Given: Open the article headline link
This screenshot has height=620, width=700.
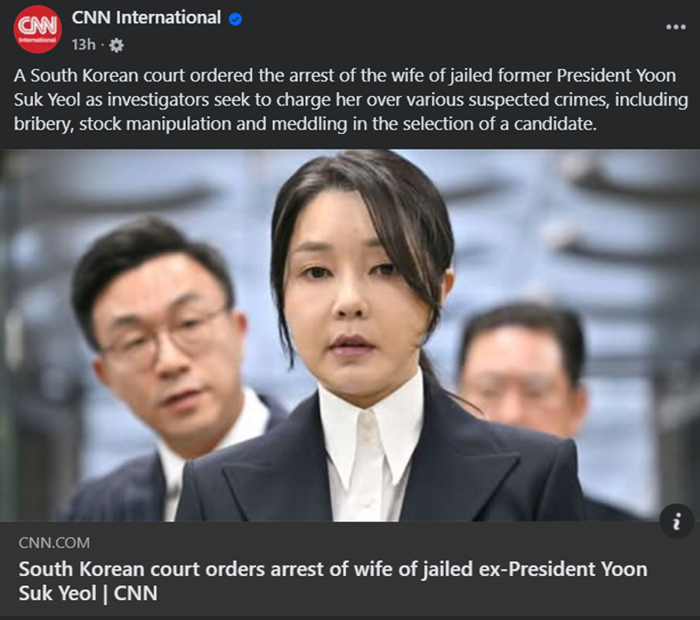Looking at the screenshot, I should tap(333, 581).
